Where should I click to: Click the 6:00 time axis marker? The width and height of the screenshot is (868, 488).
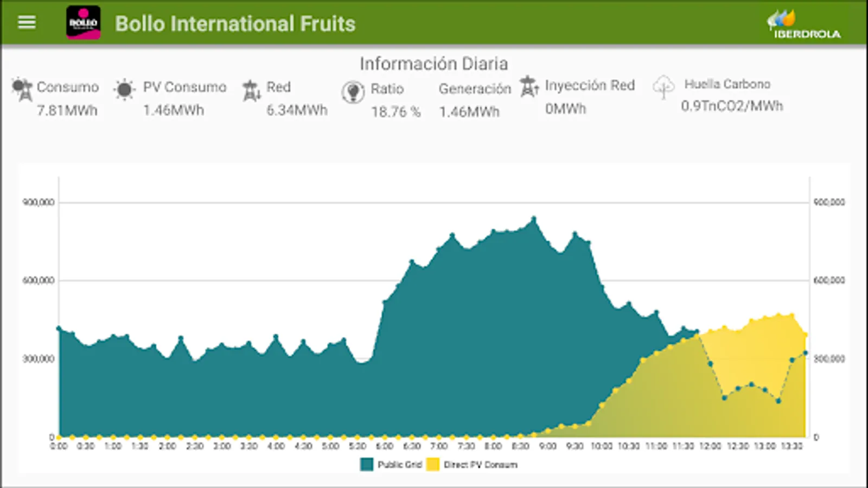(385, 446)
